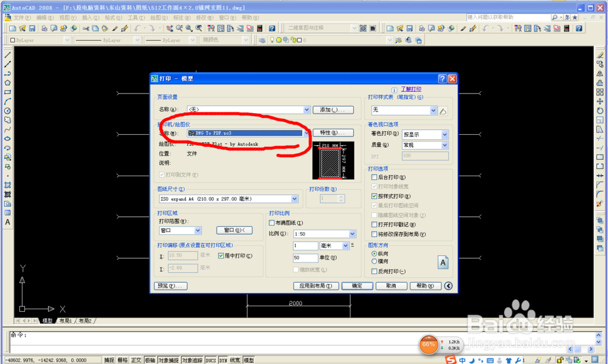Select the Spline draw tool
This screenshot has width=608, height=364.
pos(7,129)
